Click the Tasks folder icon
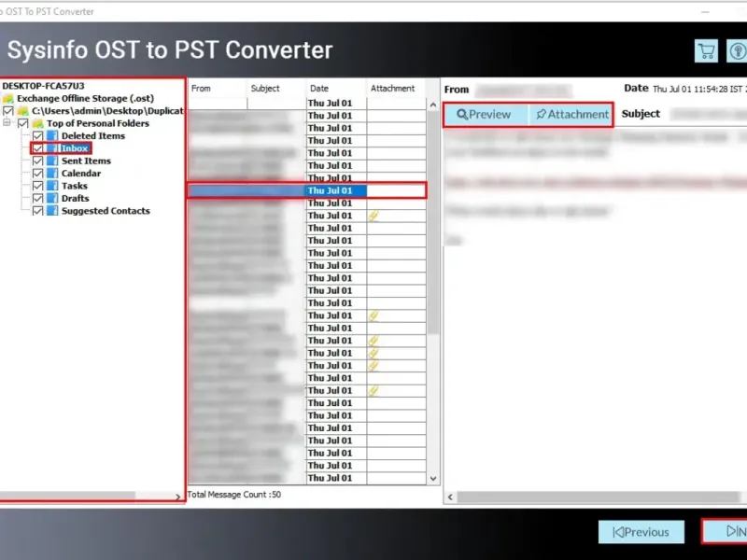The height and width of the screenshot is (560, 747). coord(52,186)
